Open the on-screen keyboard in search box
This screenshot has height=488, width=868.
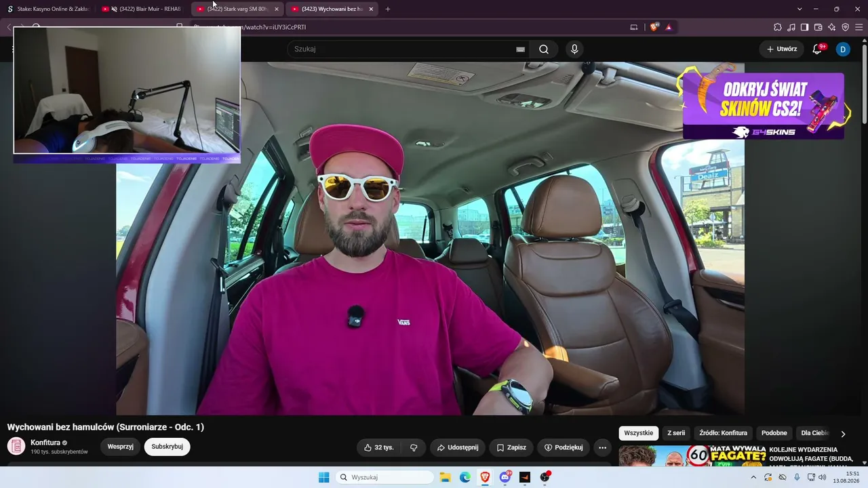point(520,49)
